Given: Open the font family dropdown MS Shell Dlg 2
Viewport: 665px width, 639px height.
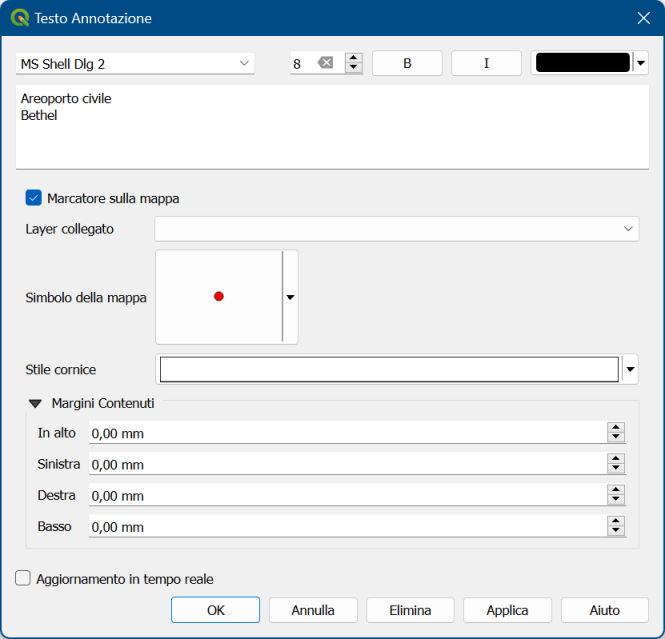Looking at the screenshot, I should 135,64.
